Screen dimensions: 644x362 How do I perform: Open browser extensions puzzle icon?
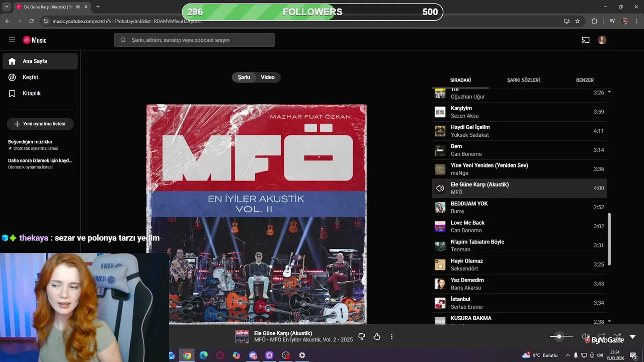click(595, 21)
